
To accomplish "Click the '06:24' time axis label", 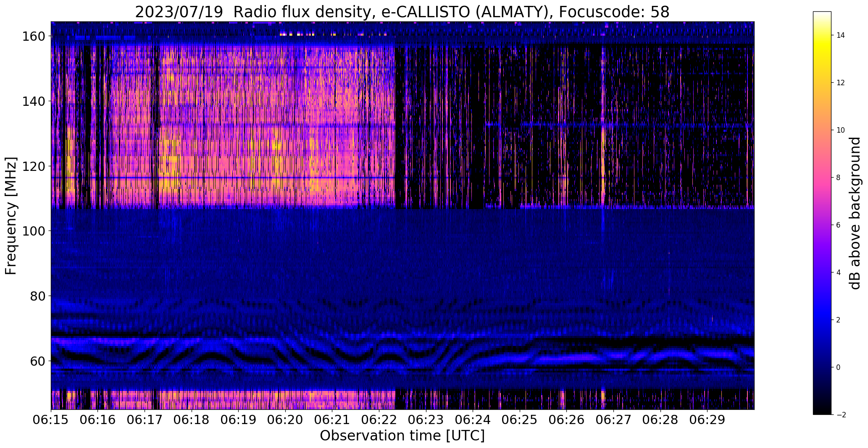I will tap(473, 420).
